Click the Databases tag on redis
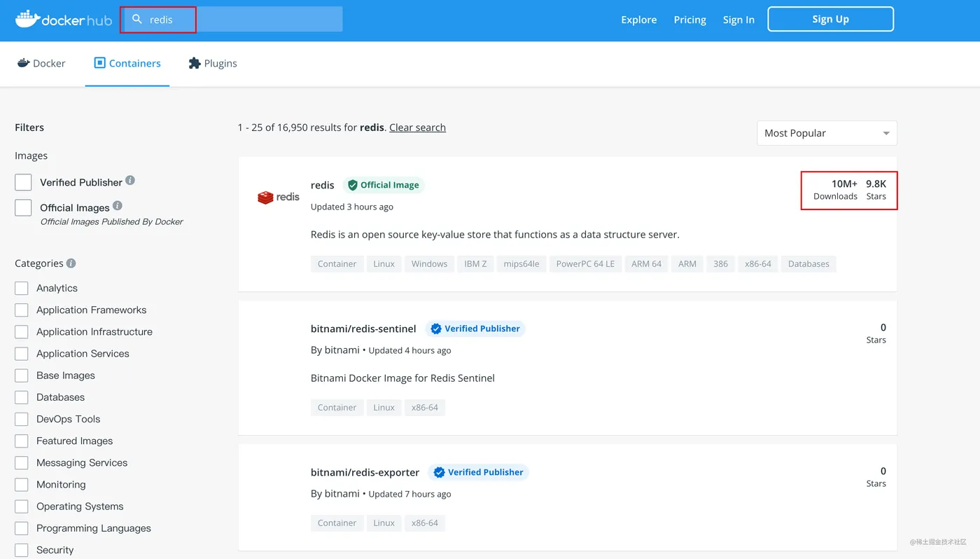 tap(808, 264)
